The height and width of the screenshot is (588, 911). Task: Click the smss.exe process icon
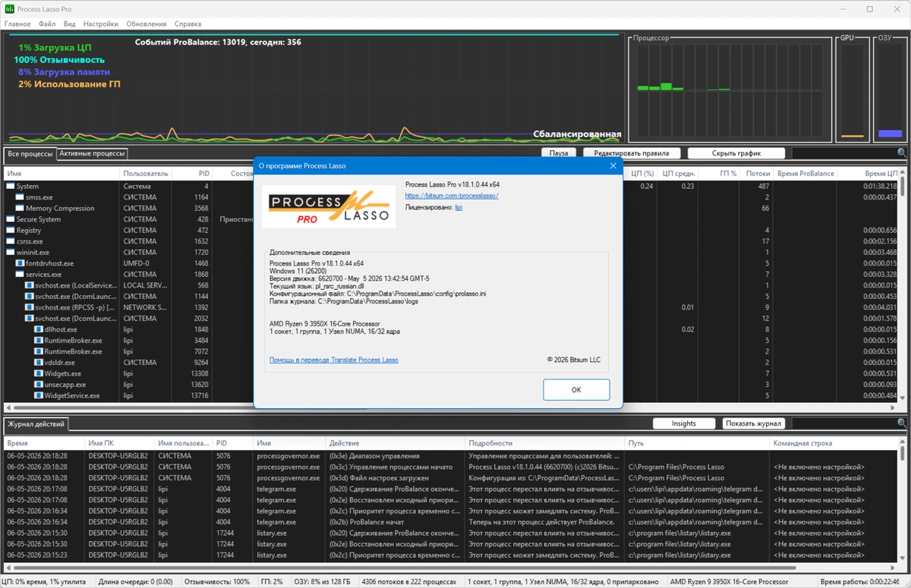click(20, 197)
